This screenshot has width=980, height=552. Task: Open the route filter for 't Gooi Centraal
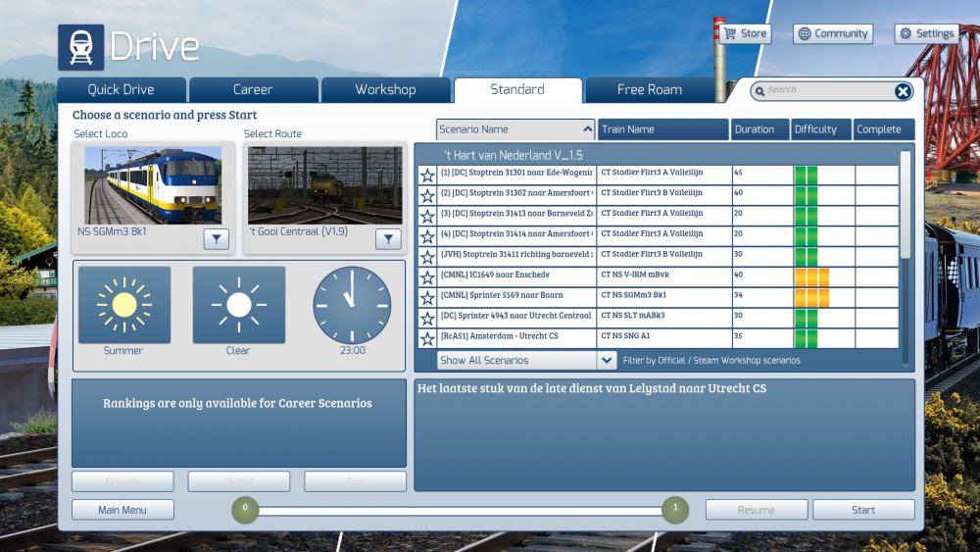388,239
